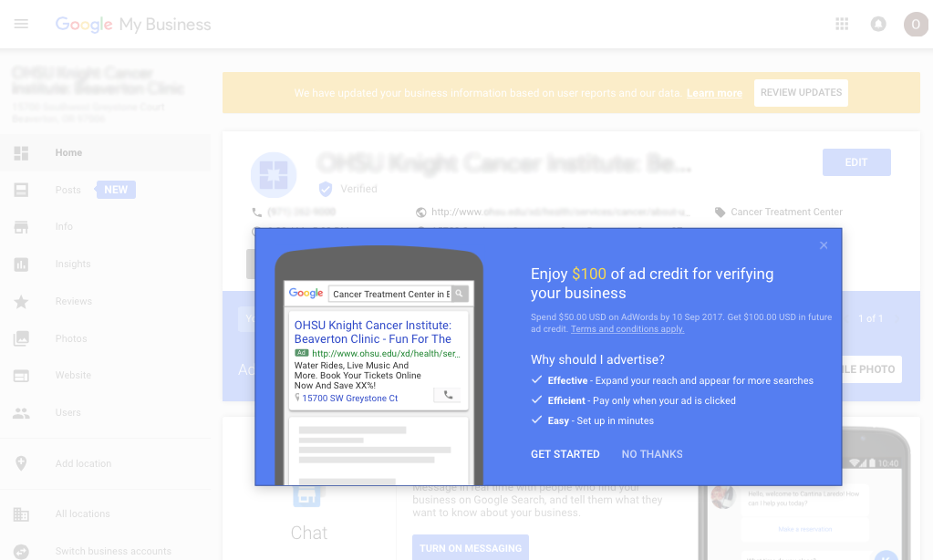Click NO THANKS in the dialog
Viewport: 933px width, 560px height.
652,454
